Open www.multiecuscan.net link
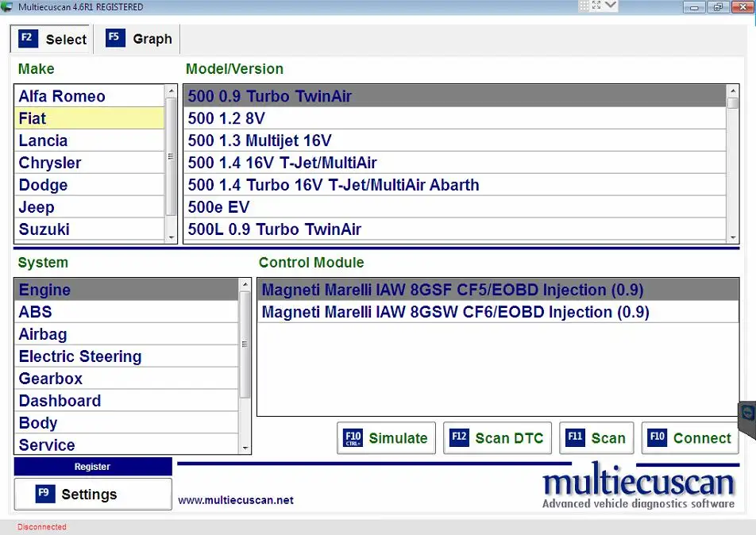Image resolution: width=756 pixels, height=535 pixels. 236,500
